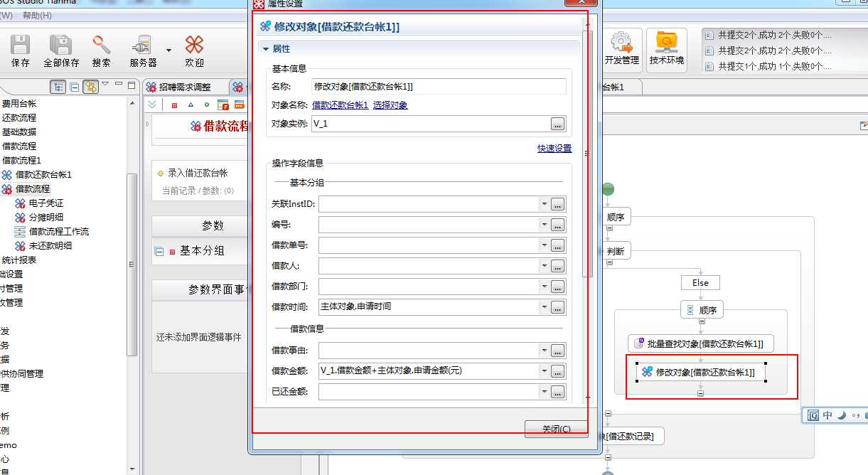868x475 pixels.
Task: Toggle link-with-editor icon in navigator
Action: pyautogui.click(x=90, y=87)
